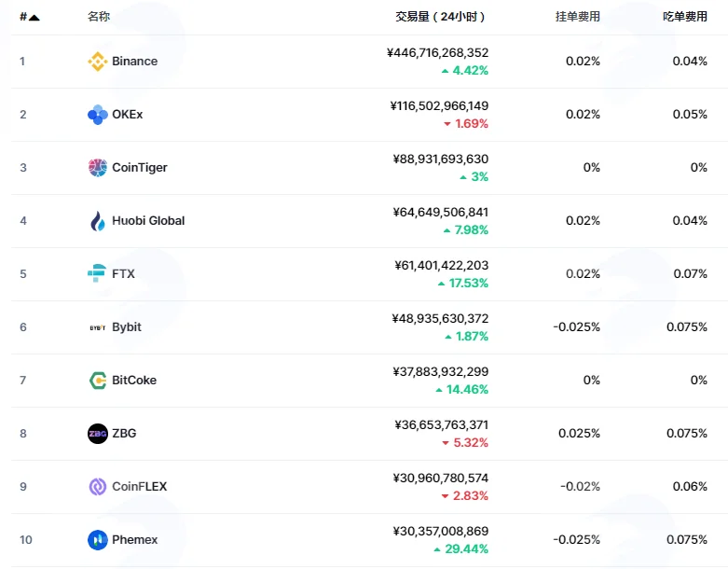Open the Phemex exchange name link
Screen dimensions: 728x569
(x=134, y=540)
